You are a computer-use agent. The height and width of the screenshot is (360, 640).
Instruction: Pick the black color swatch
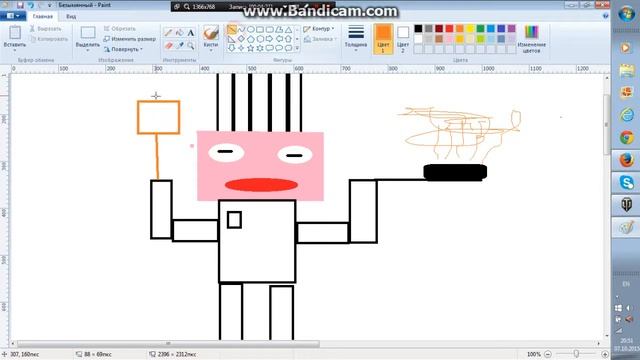click(x=418, y=28)
